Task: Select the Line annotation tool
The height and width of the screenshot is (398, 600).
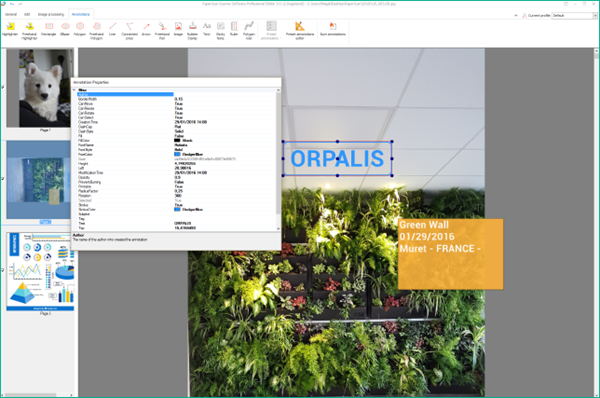Action: point(112,29)
